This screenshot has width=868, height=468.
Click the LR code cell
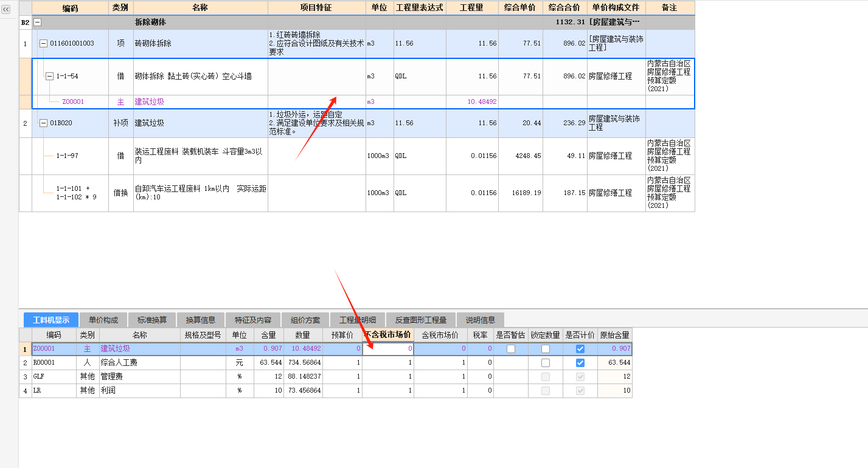(54, 391)
